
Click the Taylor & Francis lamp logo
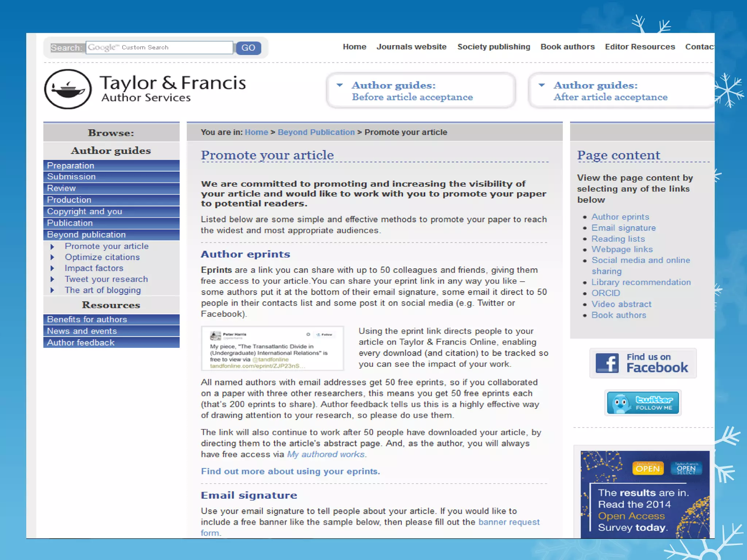click(x=68, y=89)
